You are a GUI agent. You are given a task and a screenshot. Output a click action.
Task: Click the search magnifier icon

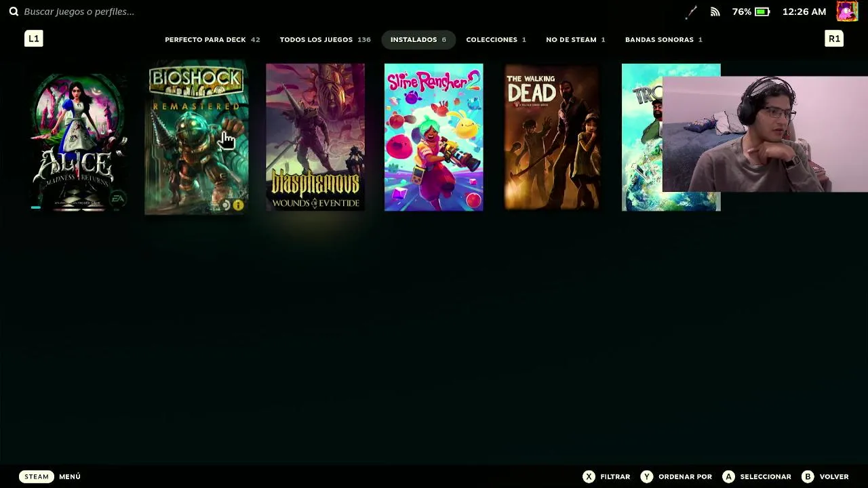14,12
